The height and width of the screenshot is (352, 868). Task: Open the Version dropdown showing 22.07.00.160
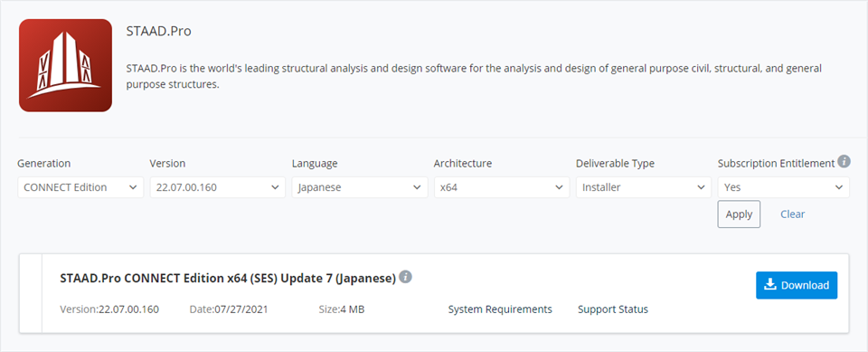coord(218,187)
